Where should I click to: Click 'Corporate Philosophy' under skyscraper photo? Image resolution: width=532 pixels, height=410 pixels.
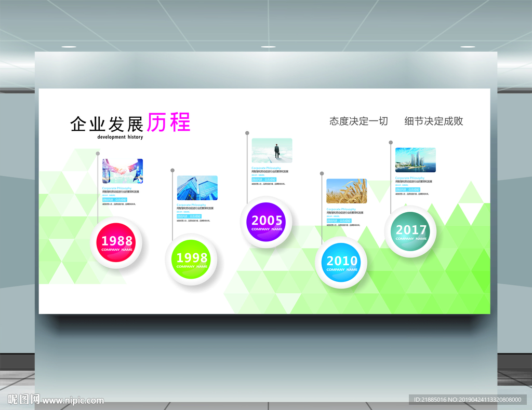191,204
